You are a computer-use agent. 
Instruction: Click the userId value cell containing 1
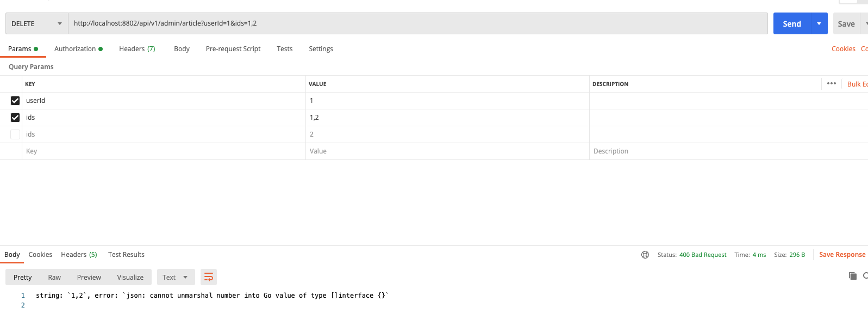tap(447, 101)
